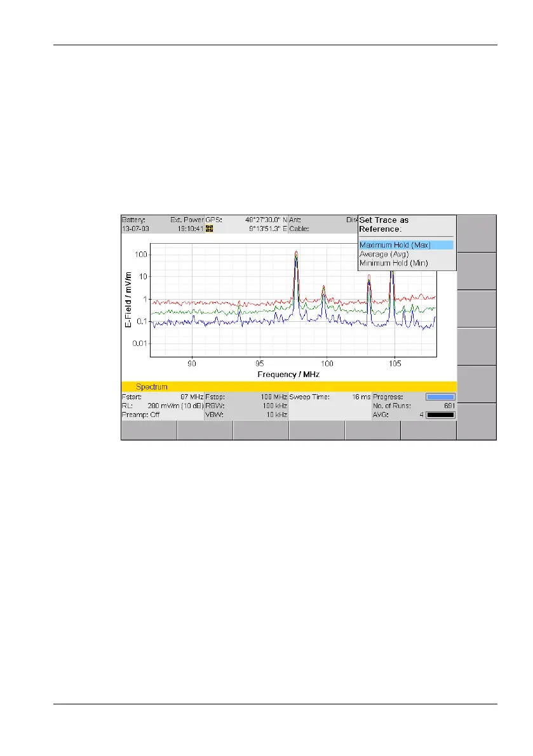
Task: Choose Average (Avg) in the reference menu
Action: [x=384, y=254]
